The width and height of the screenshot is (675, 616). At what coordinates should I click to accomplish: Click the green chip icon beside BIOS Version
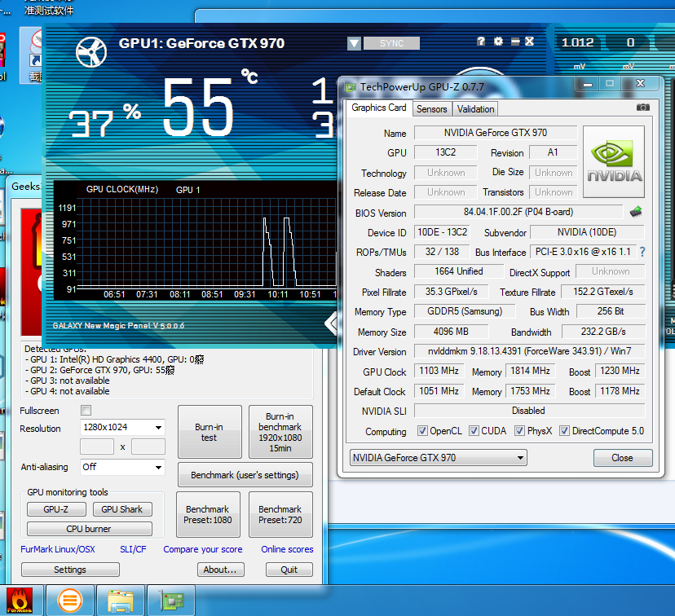pyautogui.click(x=634, y=211)
